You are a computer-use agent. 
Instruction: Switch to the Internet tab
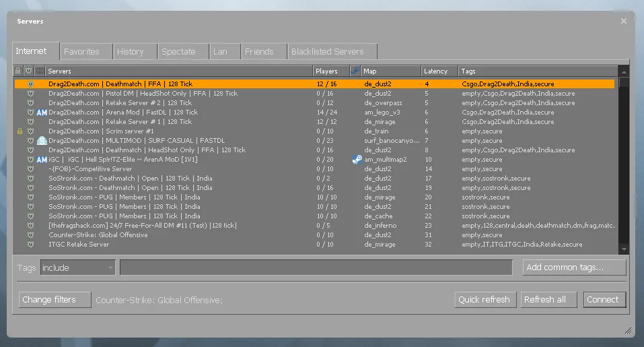36,51
